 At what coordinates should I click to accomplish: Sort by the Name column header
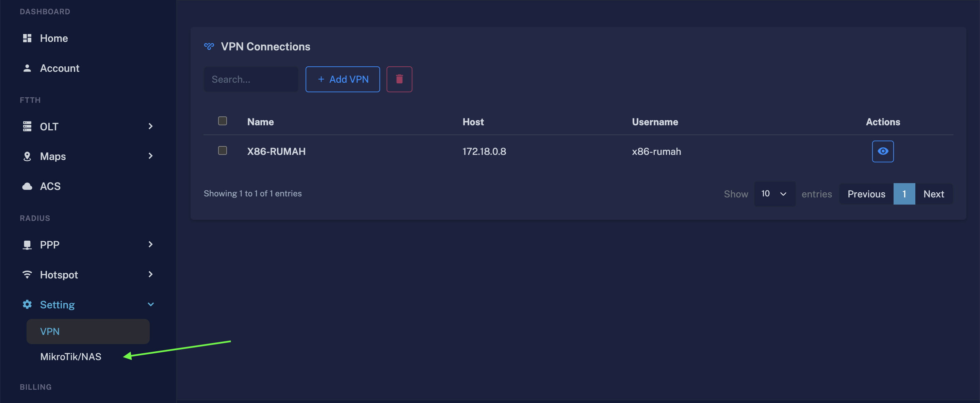click(261, 122)
